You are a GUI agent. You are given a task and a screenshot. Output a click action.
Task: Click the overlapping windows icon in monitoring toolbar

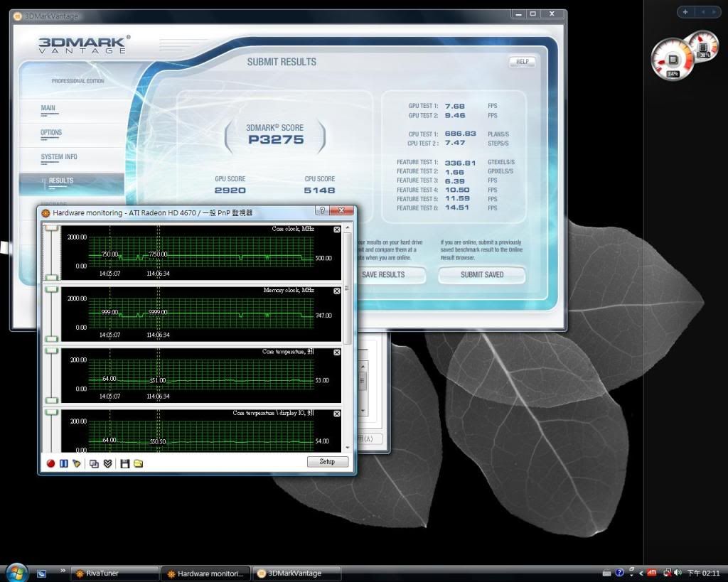tap(94, 463)
